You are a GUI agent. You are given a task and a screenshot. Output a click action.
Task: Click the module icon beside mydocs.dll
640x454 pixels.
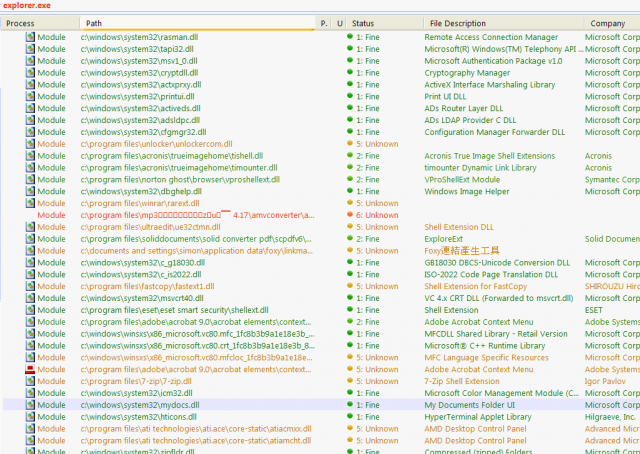(x=30, y=405)
